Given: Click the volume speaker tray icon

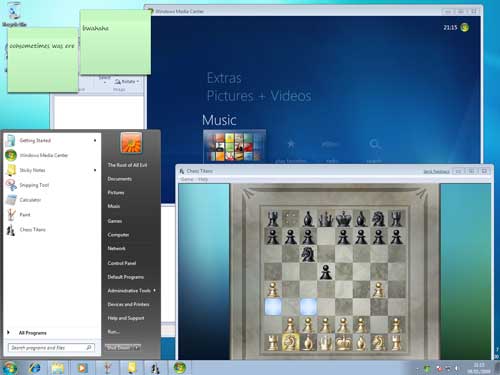Looking at the screenshot, I should 457,368.
